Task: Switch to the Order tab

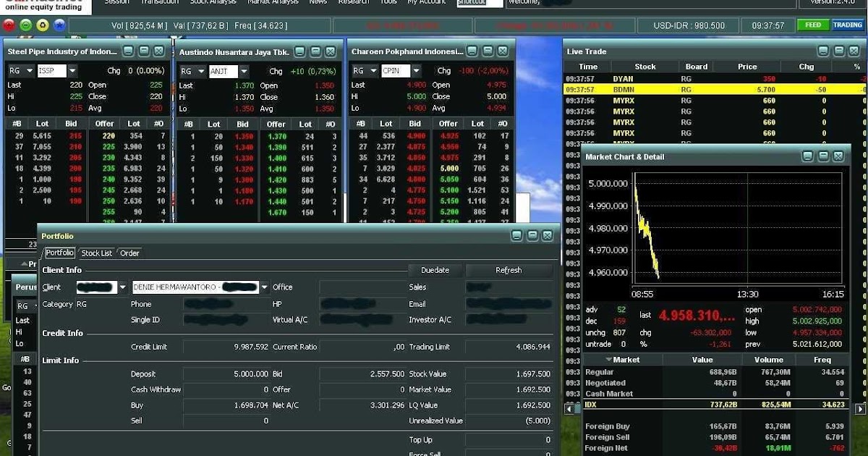Action: click(x=129, y=253)
